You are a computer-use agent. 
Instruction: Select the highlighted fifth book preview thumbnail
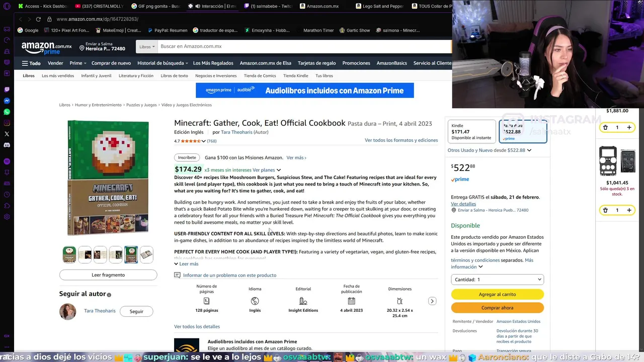131,254
